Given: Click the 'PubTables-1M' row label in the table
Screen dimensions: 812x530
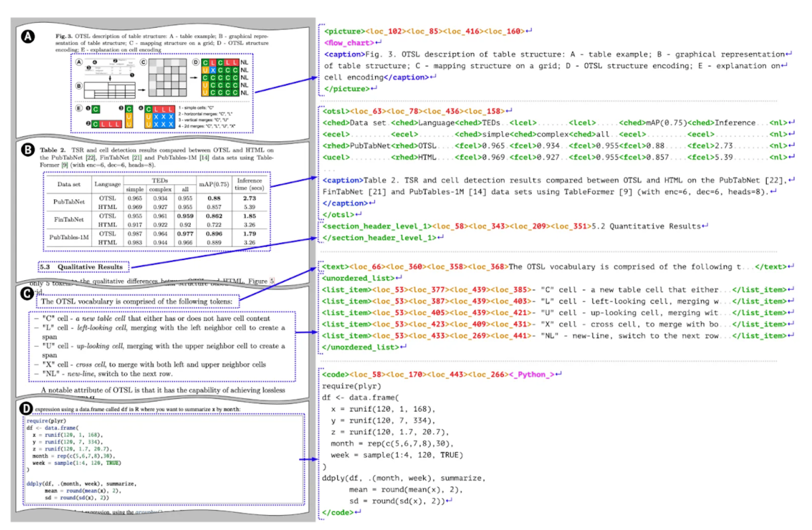Looking at the screenshot, I should [x=69, y=237].
